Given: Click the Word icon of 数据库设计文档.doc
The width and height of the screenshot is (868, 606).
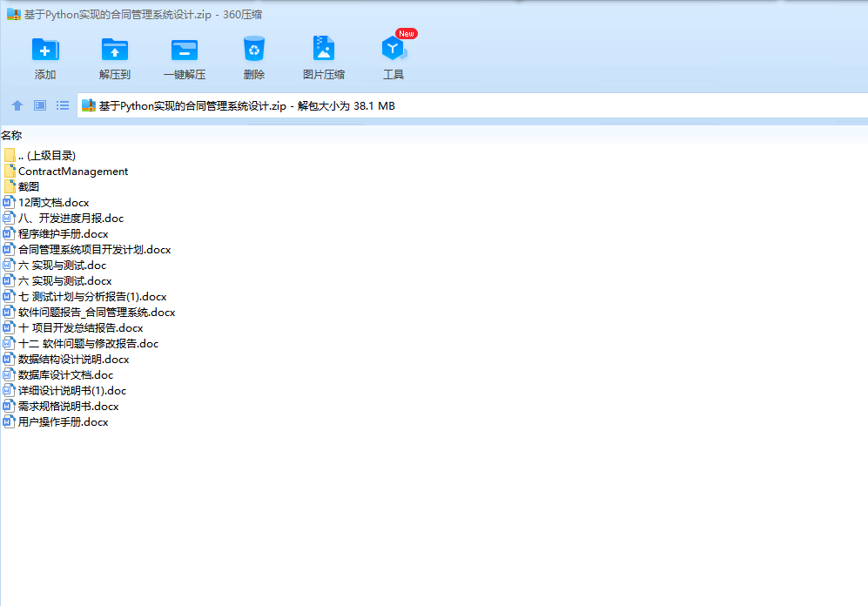Looking at the screenshot, I should point(9,375).
